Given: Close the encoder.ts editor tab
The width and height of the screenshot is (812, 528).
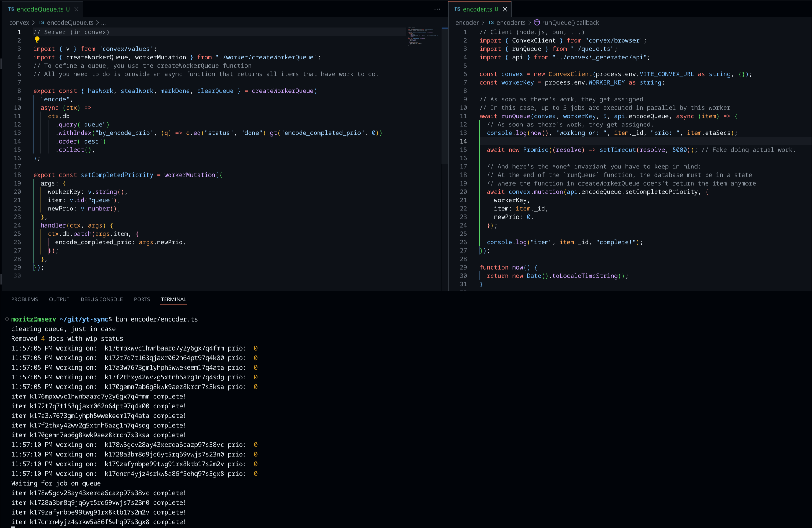Looking at the screenshot, I should 505,9.
